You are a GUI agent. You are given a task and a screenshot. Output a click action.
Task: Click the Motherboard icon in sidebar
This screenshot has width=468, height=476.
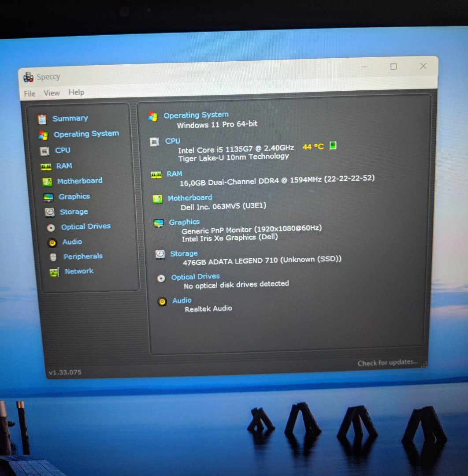(47, 182)
